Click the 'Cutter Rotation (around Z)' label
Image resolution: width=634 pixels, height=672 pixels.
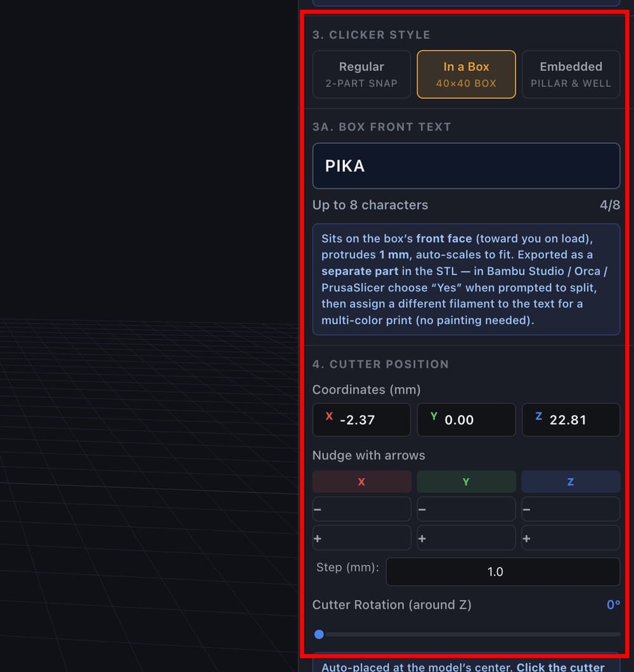[x=392, y=605]
